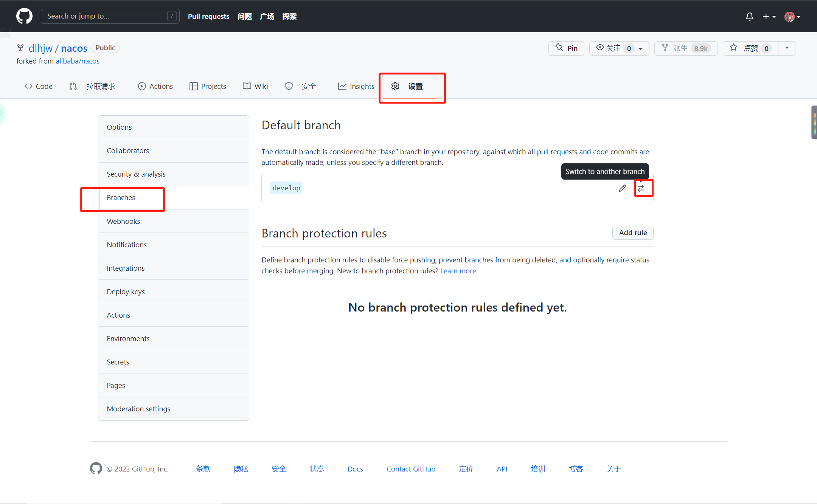Open Pull requests in top navigation

pyautogui.click(x=208, y=16)
